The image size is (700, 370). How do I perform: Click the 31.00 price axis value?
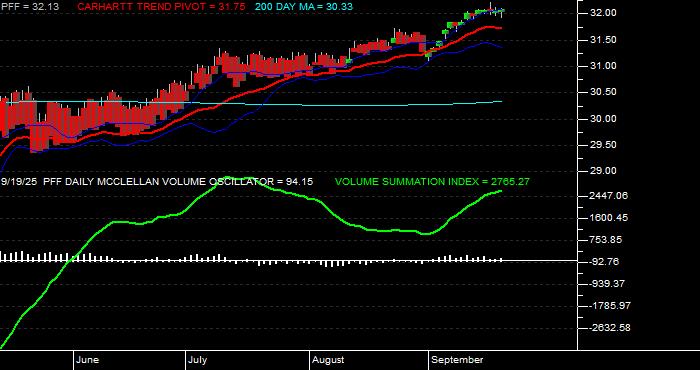(604, 66)
